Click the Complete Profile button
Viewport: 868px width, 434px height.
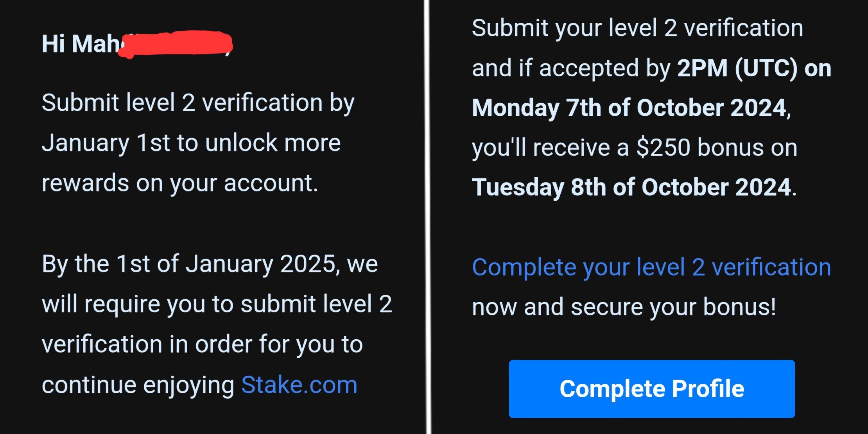[x=652, y=389]
